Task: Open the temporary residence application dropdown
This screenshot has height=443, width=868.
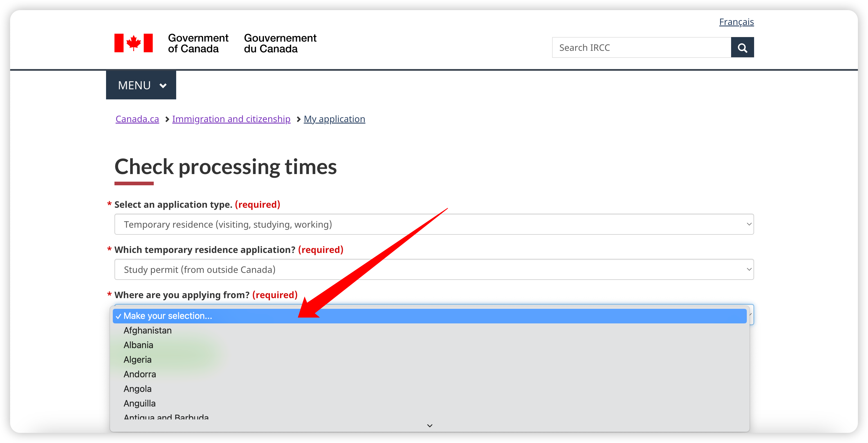Action: tap(434, 270)
